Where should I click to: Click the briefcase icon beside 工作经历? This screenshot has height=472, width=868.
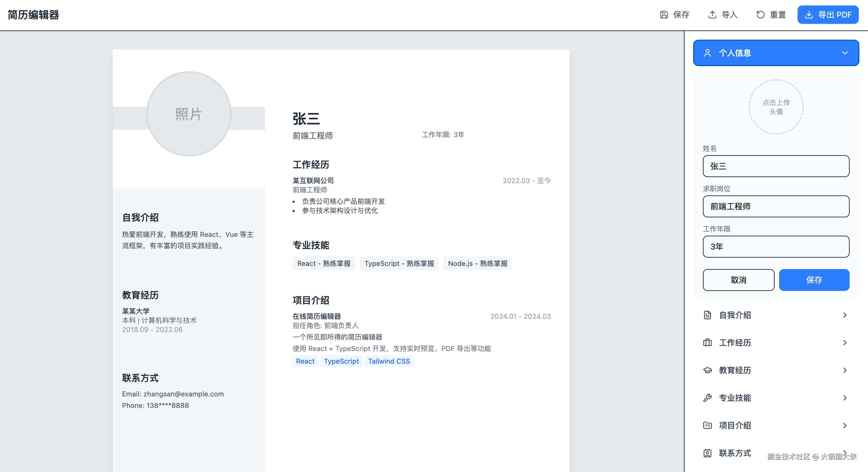(707, 343)
